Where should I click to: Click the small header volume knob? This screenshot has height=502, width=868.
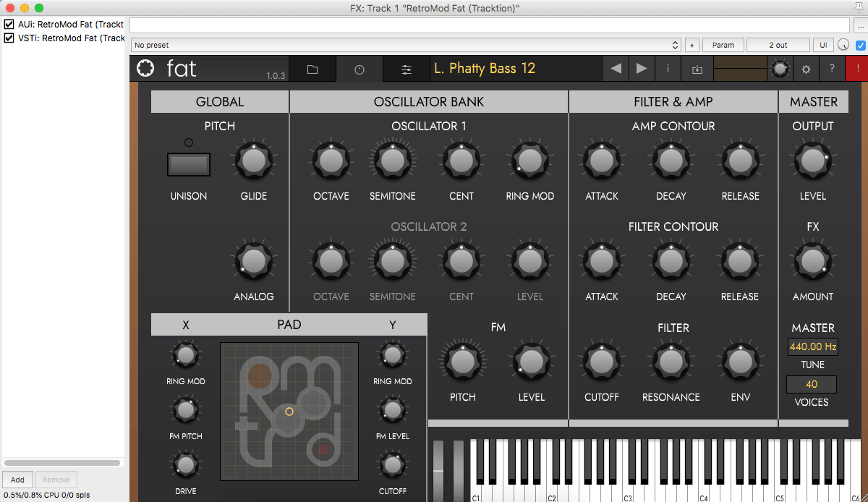click(780, 69)
